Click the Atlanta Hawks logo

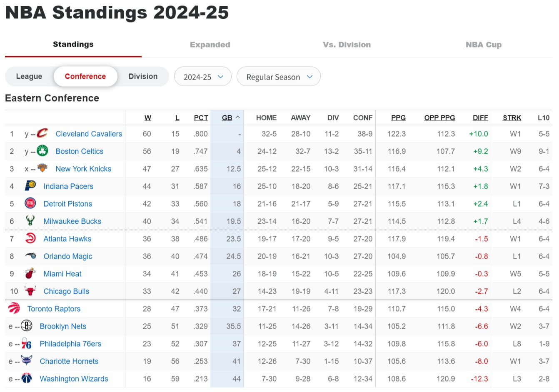(30, 238)
